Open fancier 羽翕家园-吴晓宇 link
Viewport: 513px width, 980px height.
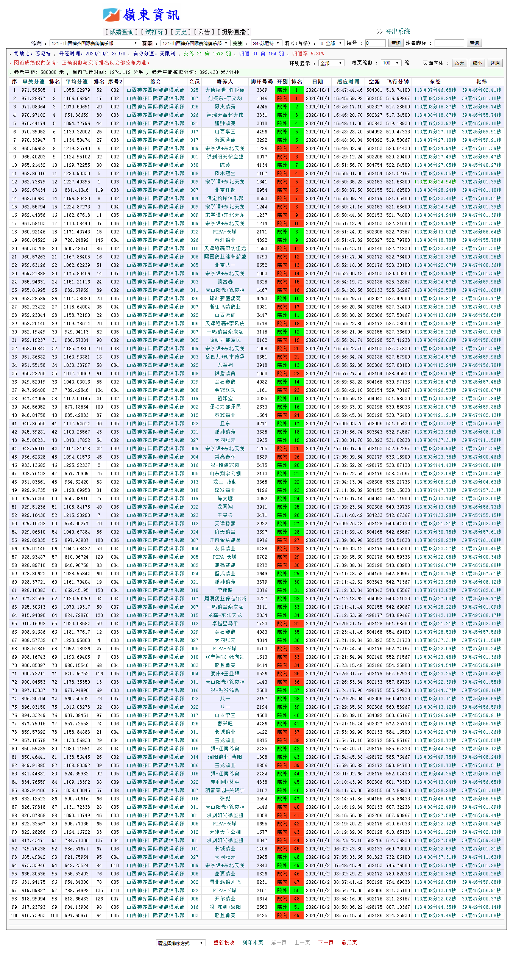[225, 790]
